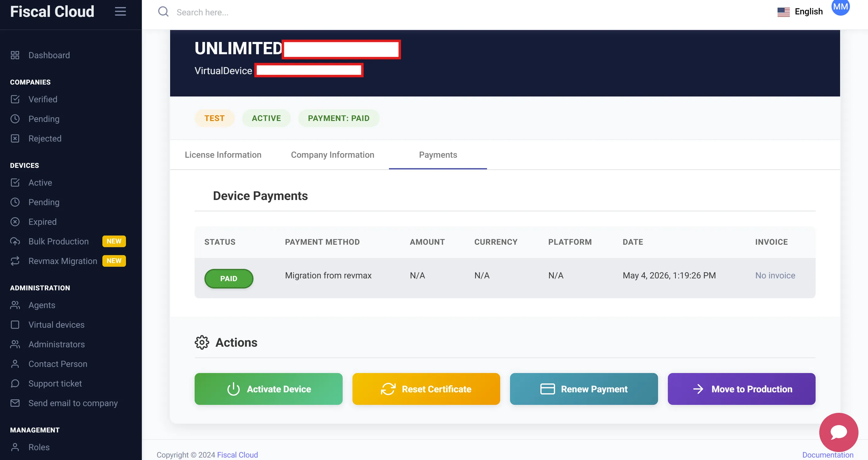The image size is (868, 460).
Task: Click the Actions gear icon
Action: (202, 342)
